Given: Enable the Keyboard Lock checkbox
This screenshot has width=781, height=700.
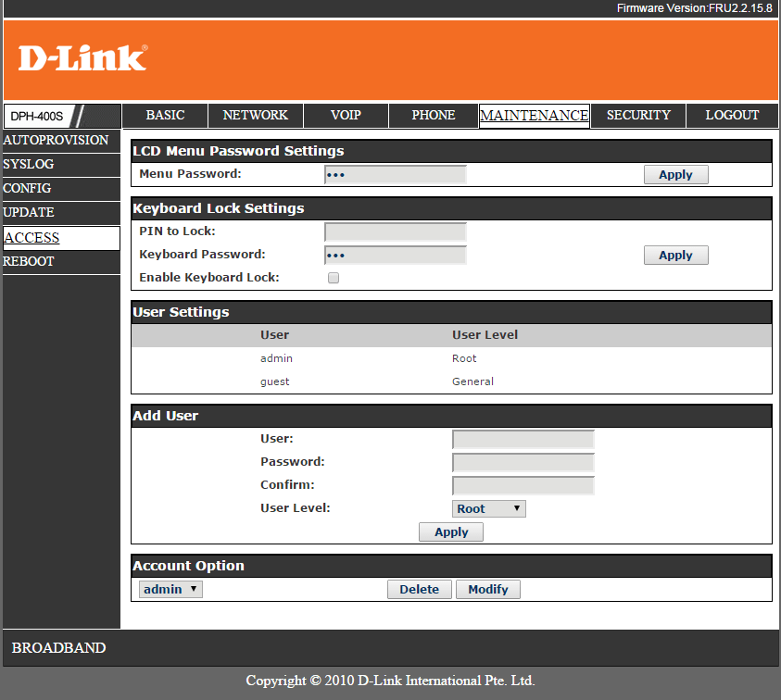Looking at the screenshot, I should pyautogui.click(x=334, y=278).
